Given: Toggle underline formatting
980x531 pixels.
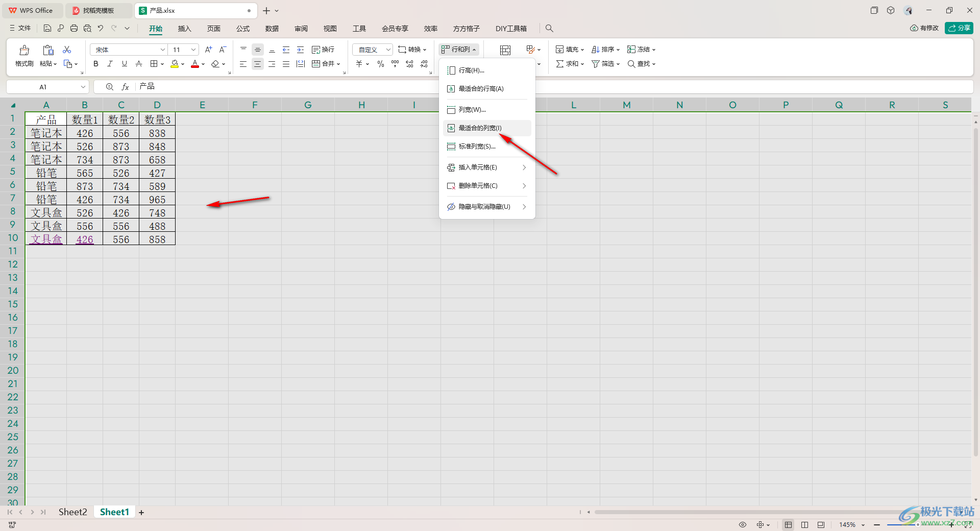Looking at the screenshot, I should tap(125, 64).
